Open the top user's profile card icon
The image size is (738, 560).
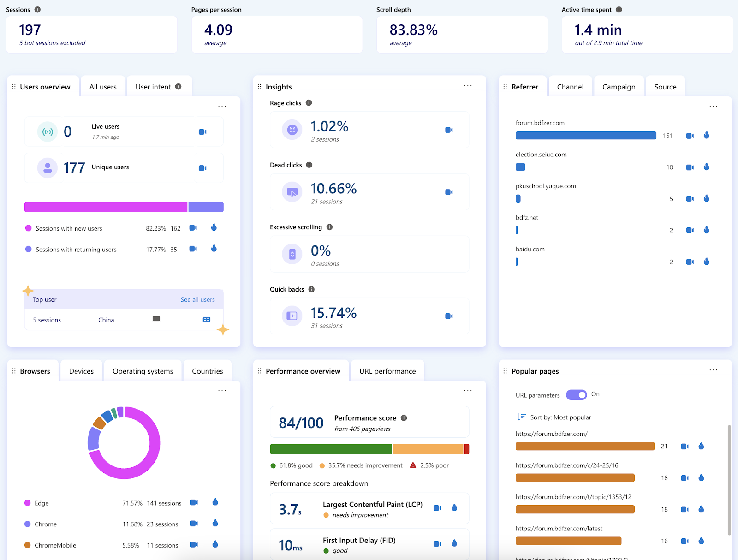207,320
